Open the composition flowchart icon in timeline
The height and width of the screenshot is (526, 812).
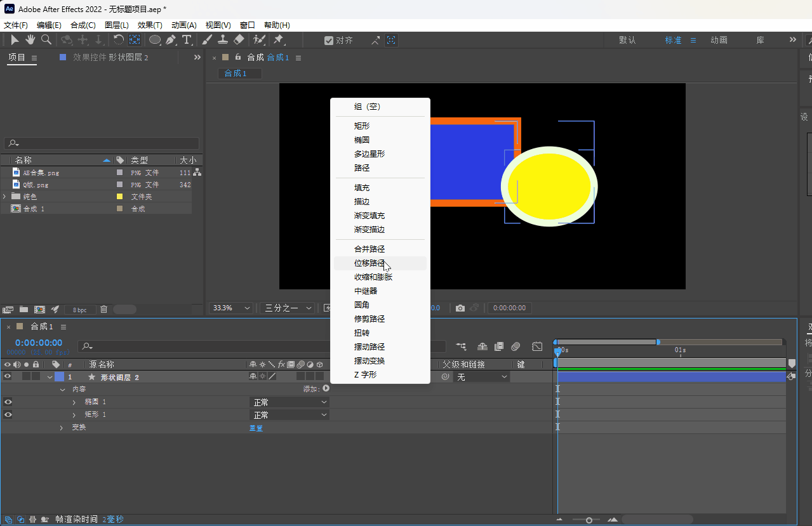461,346
